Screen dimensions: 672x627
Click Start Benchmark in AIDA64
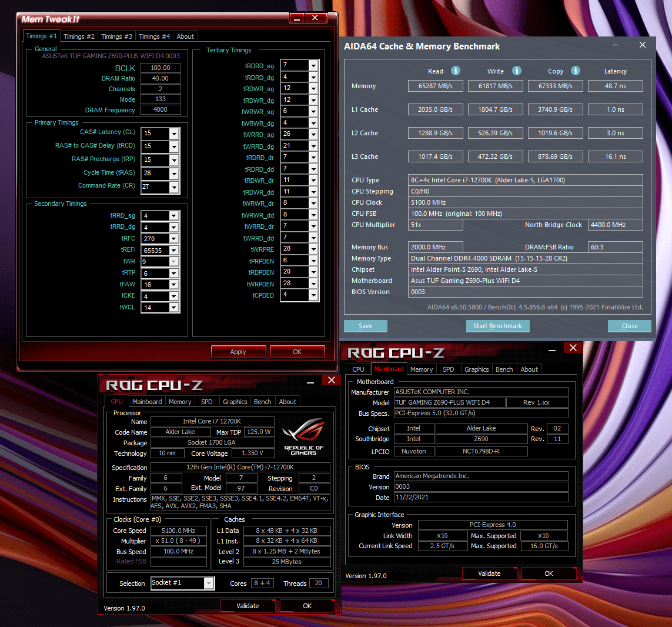point(497,326)
